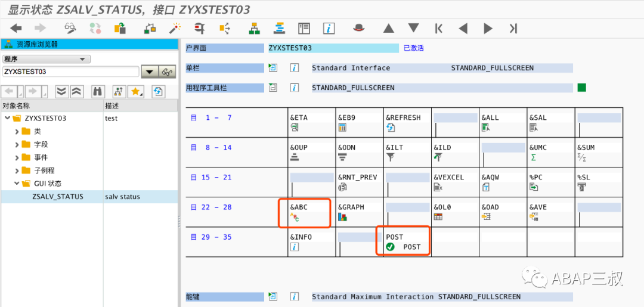Open the ZYXSTEST03 history dropdown arrow
Screen dimensions: 644x307
click(149, 72)
